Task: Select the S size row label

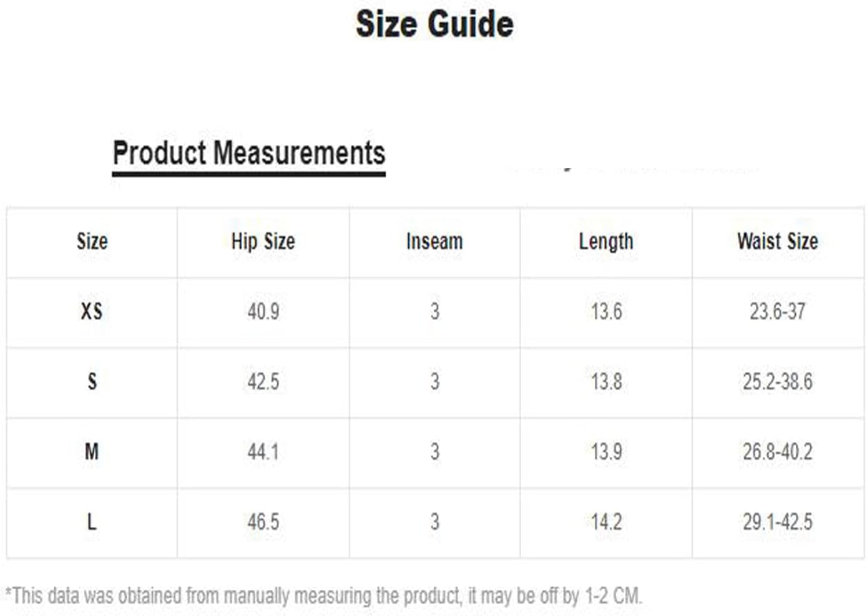Action: click(x=92, y=381)
